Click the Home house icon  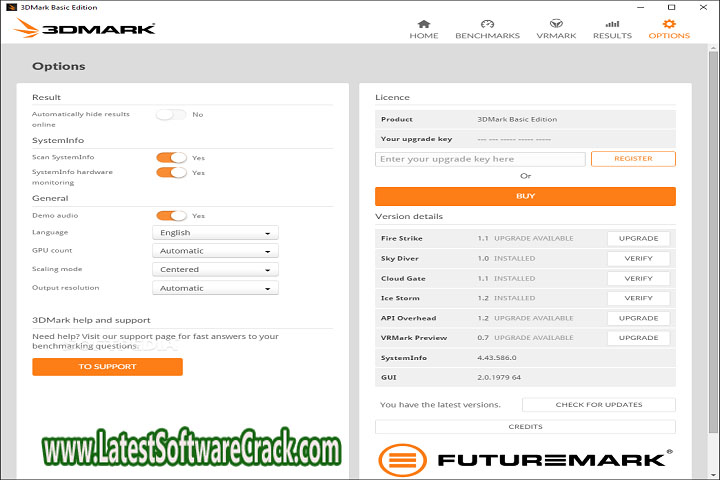tap(424, 24)
